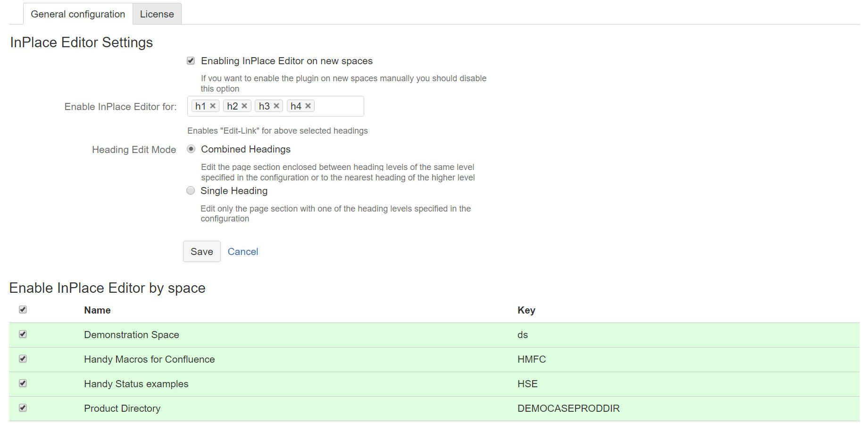This screenshot has height=425, width=868.
Task: Select the Combined Headings radio button
Action: pyautogui.click(x=191, y=149)
